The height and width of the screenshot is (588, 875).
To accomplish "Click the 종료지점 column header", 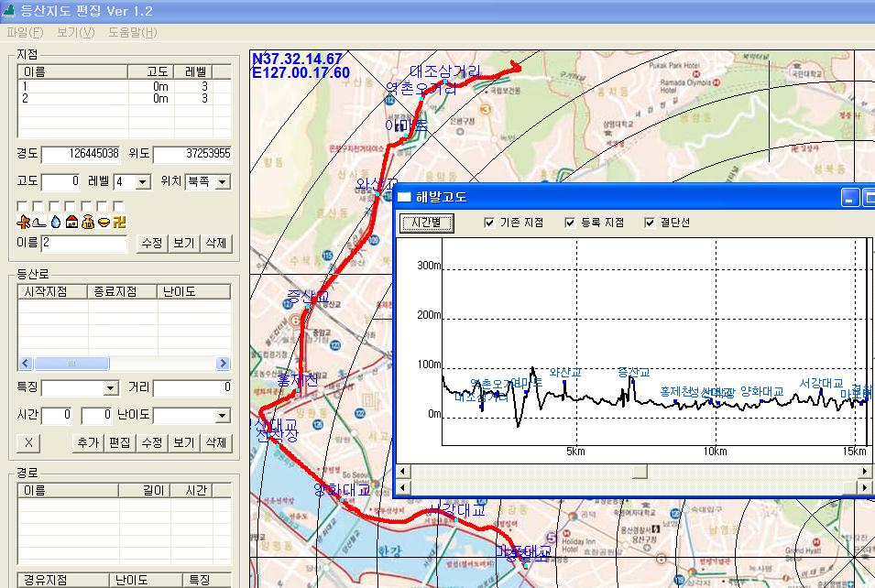I will (123, 292).
